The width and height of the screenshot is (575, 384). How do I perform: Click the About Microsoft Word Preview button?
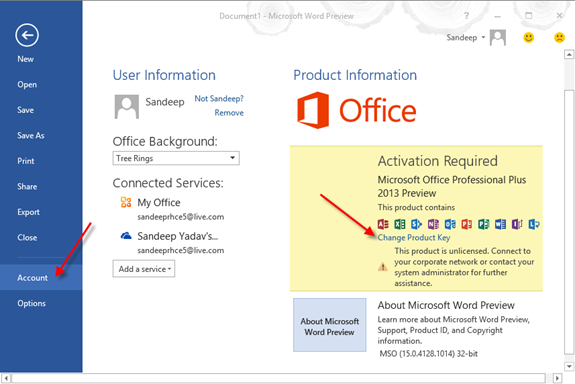[x=329, y=325]
